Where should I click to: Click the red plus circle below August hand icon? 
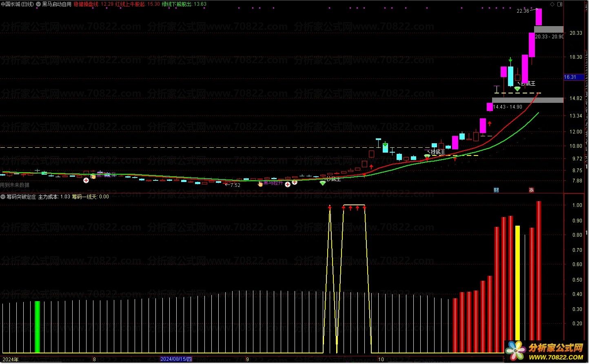click(x=86, y=180)
